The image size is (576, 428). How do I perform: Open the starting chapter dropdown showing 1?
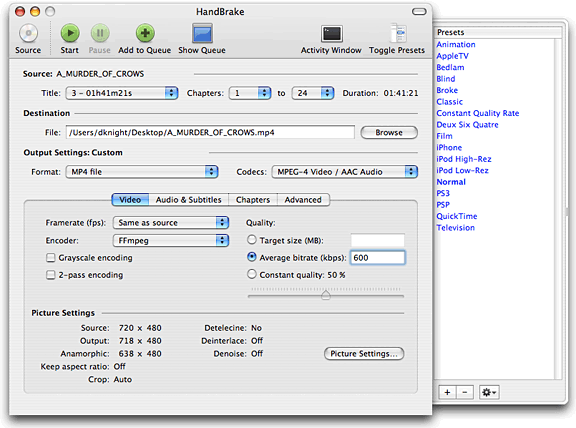tap(250, 93)
